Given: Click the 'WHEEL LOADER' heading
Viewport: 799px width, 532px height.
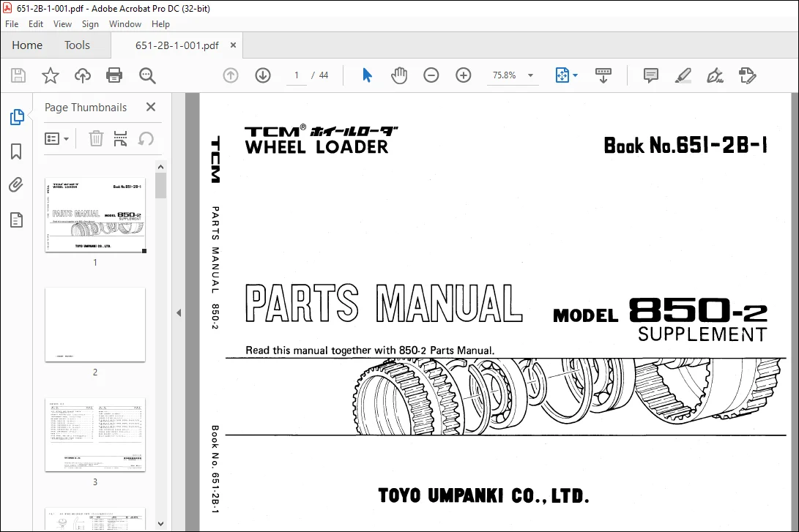Looking at the screenshot, I should tap(316, 146).
